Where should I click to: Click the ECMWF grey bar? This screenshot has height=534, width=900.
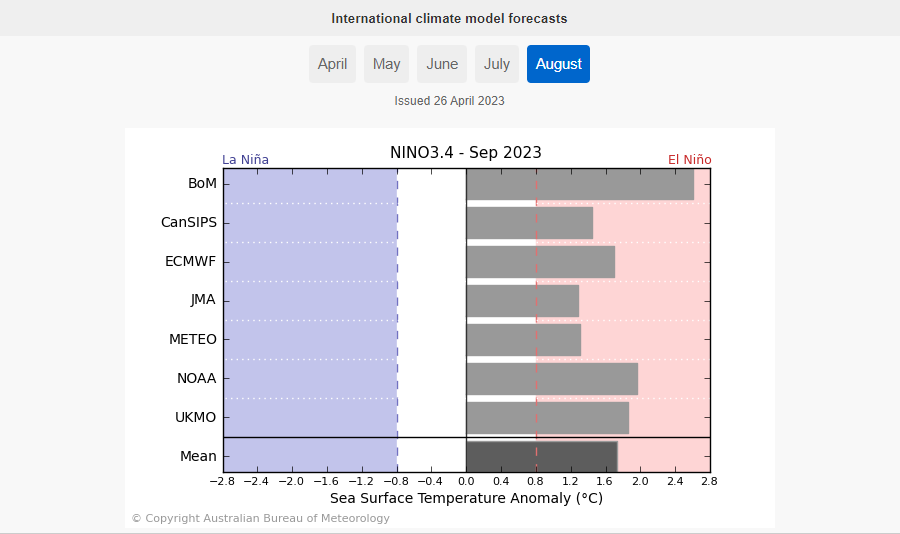pos(540,262)
